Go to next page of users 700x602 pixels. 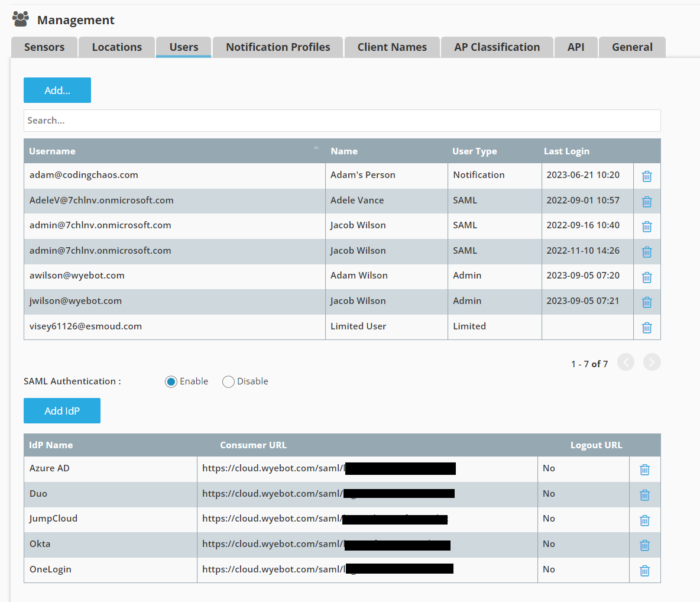click(652, 362)
